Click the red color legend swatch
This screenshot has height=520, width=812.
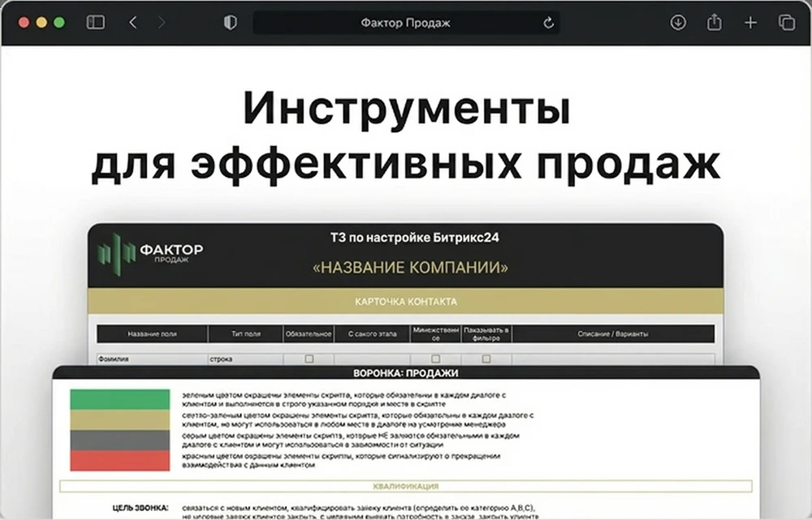(x=119, y=461)
